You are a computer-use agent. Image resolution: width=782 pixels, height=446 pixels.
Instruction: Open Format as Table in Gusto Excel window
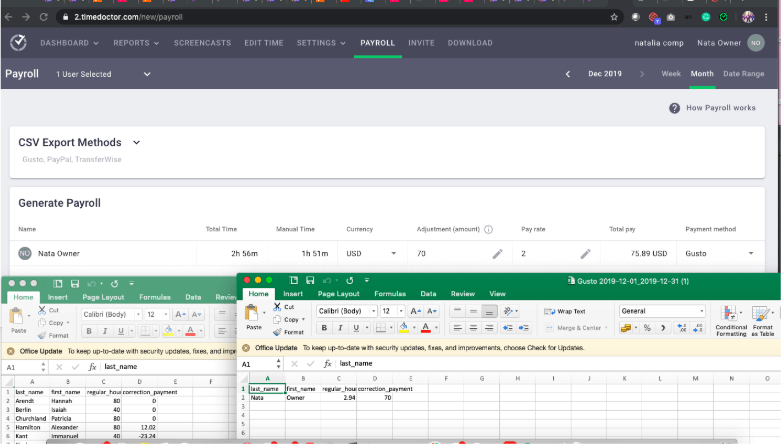(x=763, y=321)
